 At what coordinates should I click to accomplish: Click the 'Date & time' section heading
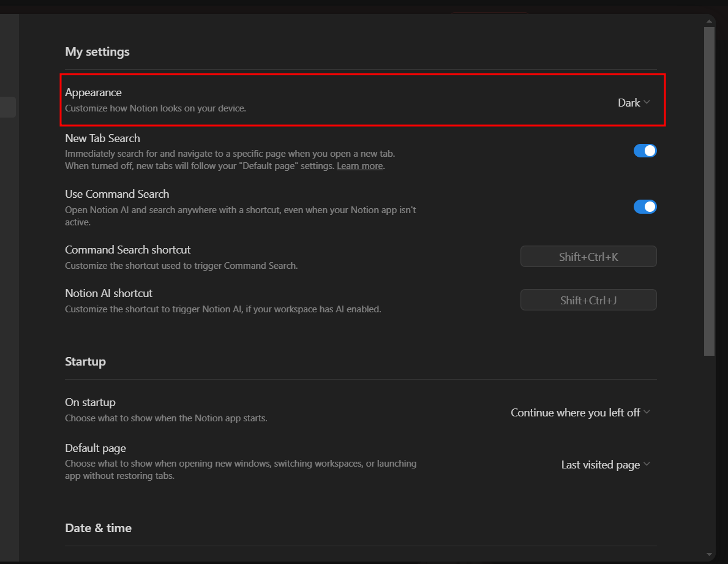pyautogui.click(x=99, y=528)
